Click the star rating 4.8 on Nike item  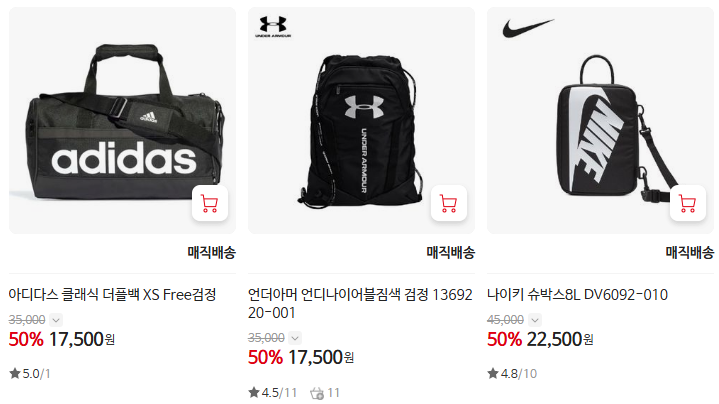pyautogui.click(x=512, y=374)
